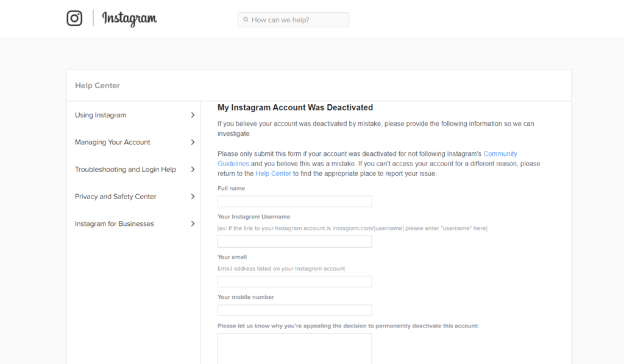The width and height of the screenshot is (624, 364).
Task: Open the Instagram for Businesses item
Action: click(115, 224)
